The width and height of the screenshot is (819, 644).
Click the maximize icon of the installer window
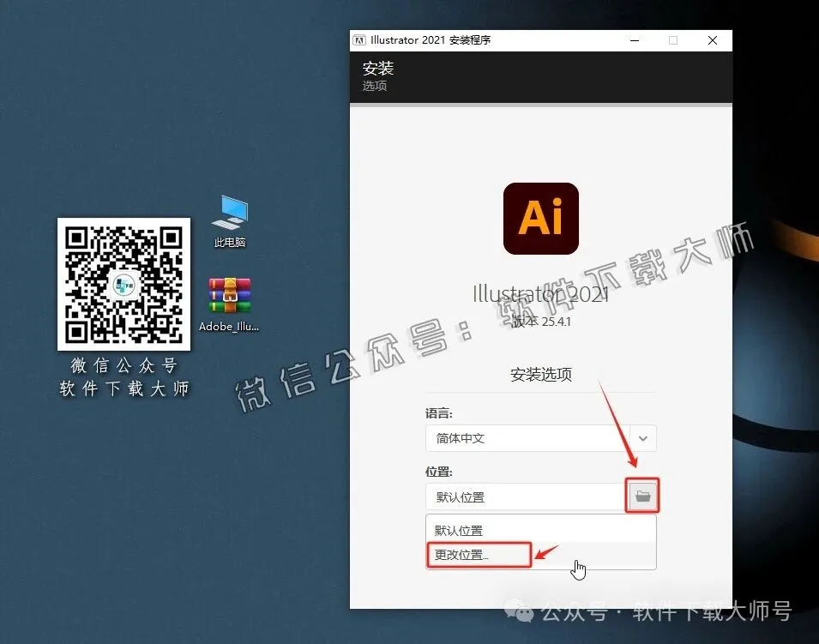click(x=672, y=39)
